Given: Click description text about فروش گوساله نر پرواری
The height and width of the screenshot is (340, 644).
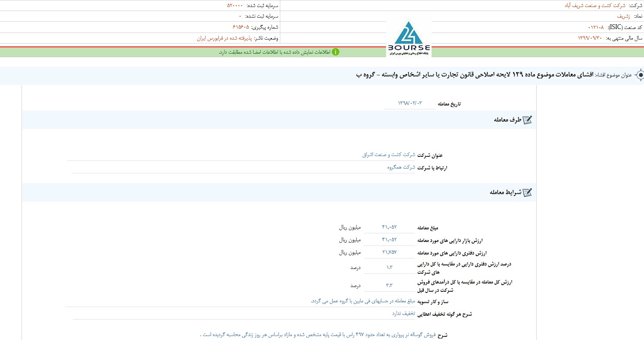Looking at the screenshot, I should 318,335.
